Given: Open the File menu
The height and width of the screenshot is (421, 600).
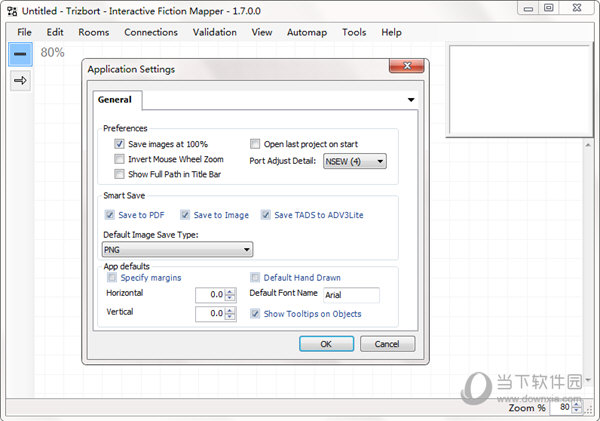Looking at the screenshot, I should coord(24,32).
